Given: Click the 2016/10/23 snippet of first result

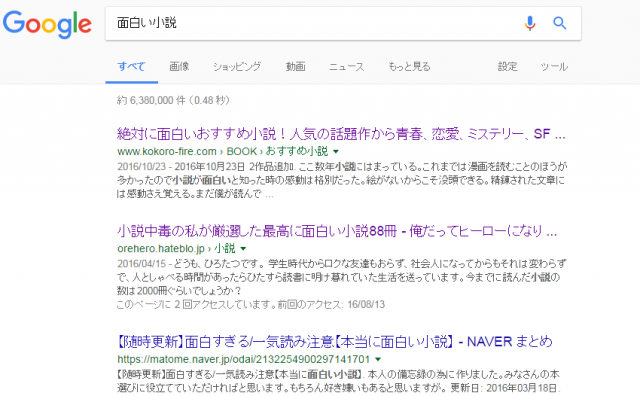Looking at the screenshot, I should 342,180.
